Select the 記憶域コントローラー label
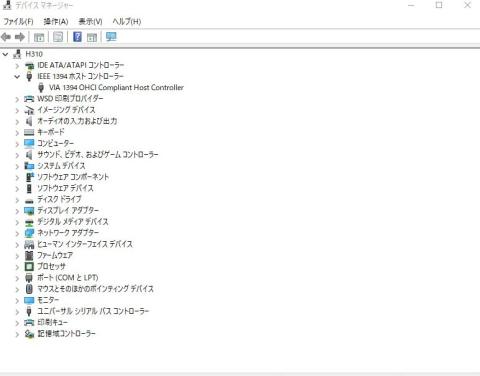This screenshot has width=480, height=376. click(66, 334)
